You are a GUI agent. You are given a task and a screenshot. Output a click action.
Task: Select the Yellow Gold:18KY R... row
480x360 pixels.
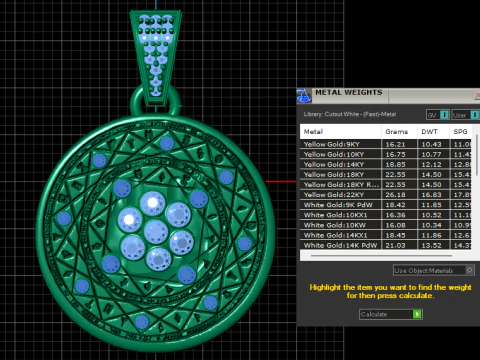pos(386,185)
